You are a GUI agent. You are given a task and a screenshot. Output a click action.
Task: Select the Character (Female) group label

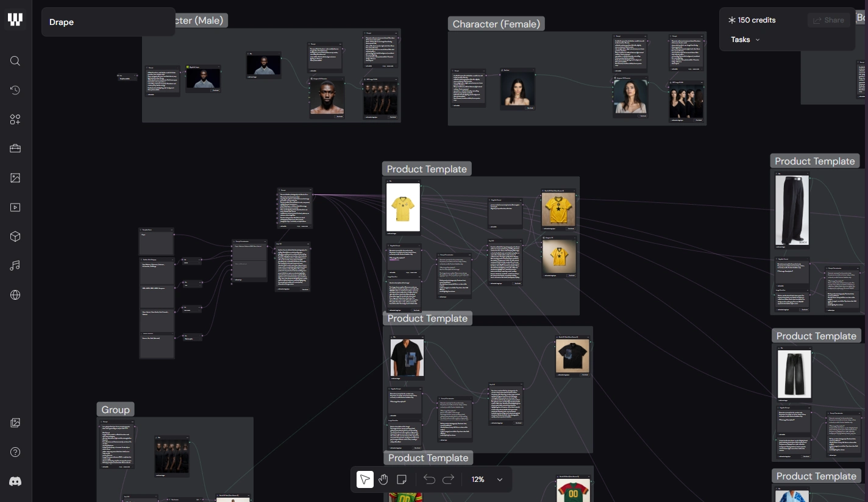(496, 24)
